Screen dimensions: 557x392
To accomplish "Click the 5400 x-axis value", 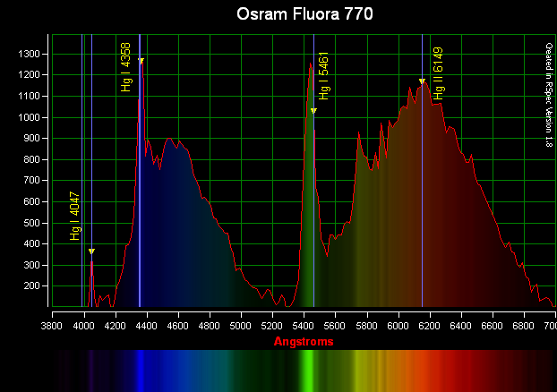I will [x=304, y=326].
